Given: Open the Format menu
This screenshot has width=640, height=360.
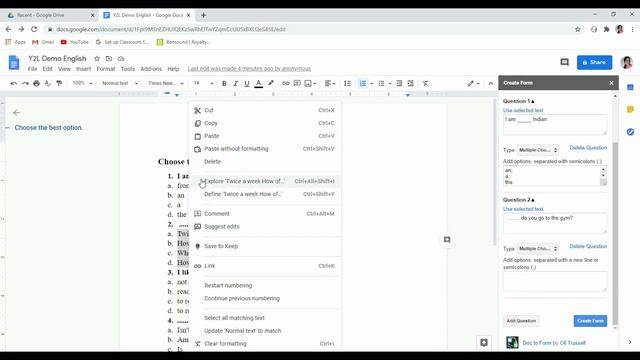Looking at the screenshot, I should click(106, 69).
